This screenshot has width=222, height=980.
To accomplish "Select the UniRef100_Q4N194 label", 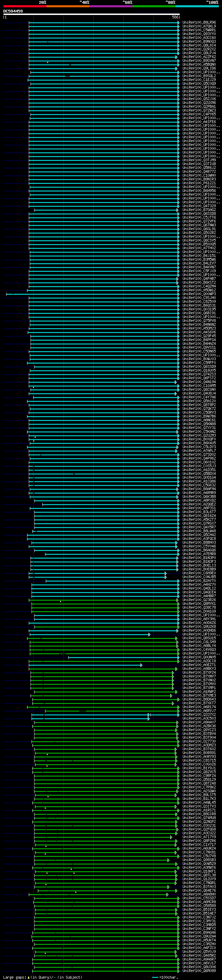I will pyautogui.click(x=199, y=382).
